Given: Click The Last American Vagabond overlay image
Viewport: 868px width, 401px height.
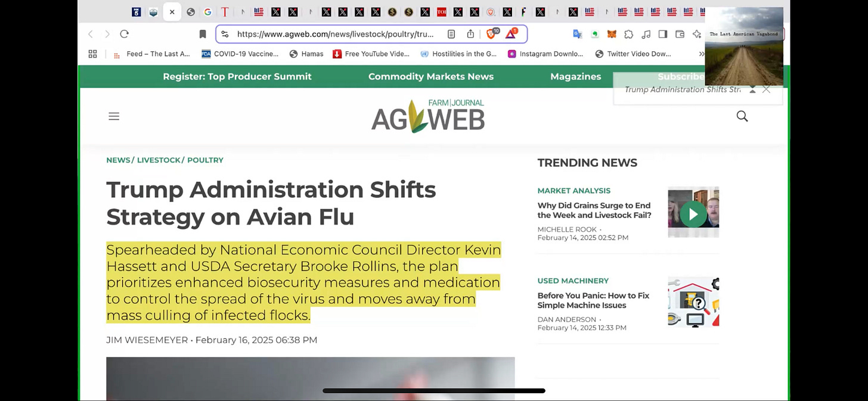Looking at the screenshot, I should click(744, 46).
